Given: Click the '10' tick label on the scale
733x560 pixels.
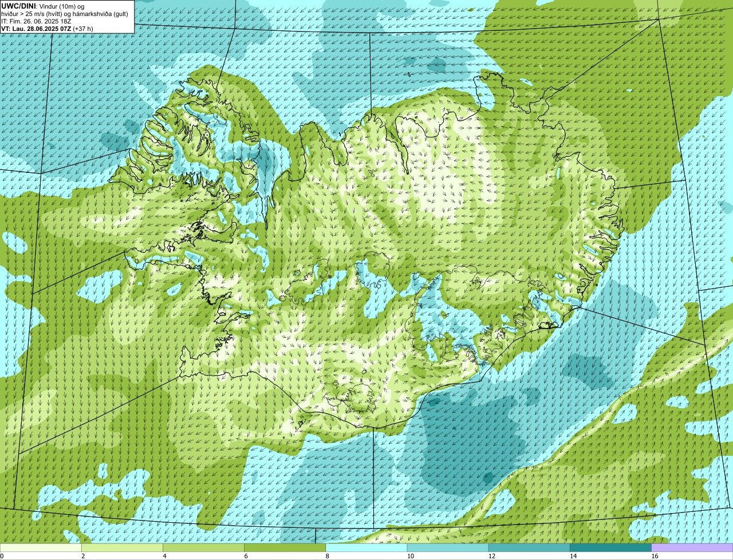Looking at the screenshot, I should [x=410, y=556].
